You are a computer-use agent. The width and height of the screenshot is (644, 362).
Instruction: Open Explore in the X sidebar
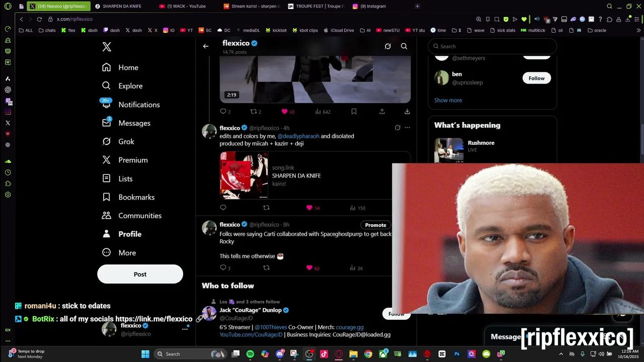point(122,86)
